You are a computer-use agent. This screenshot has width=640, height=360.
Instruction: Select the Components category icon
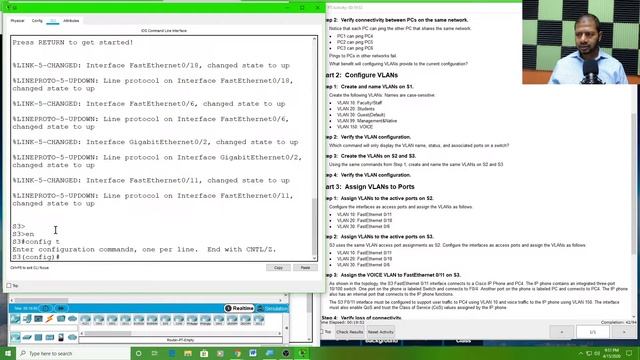38,319
